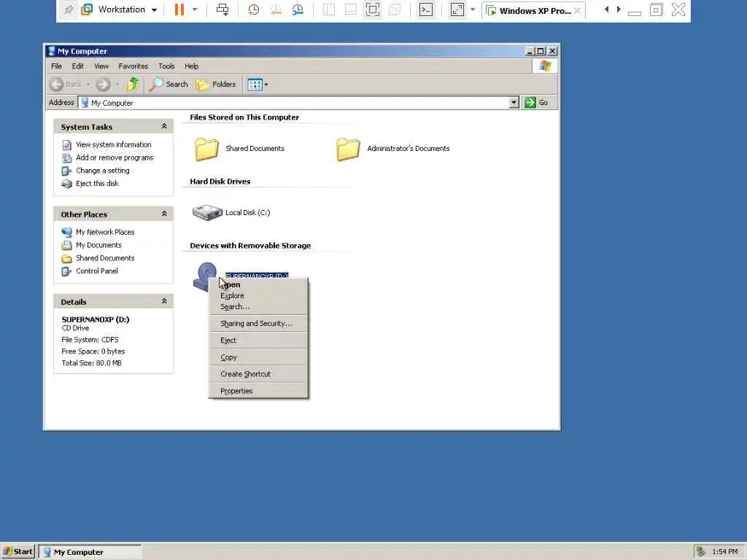Click Send Ctrl+Alt+Del icon
The width and height of the screenshot is (747, 560).
click(x=222, y=9)
